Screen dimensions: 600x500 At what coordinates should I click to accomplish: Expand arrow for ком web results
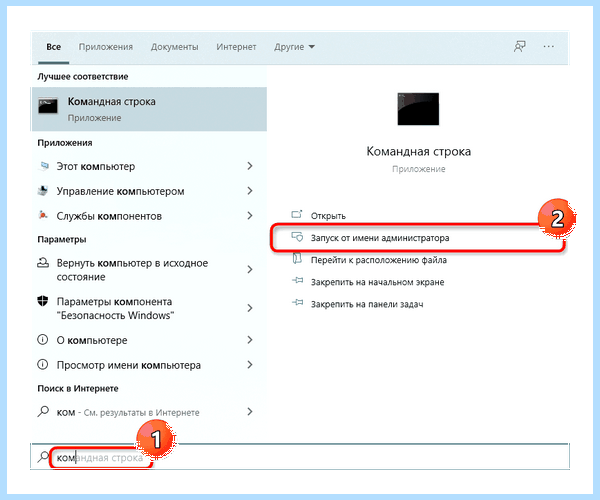point(250,412)
